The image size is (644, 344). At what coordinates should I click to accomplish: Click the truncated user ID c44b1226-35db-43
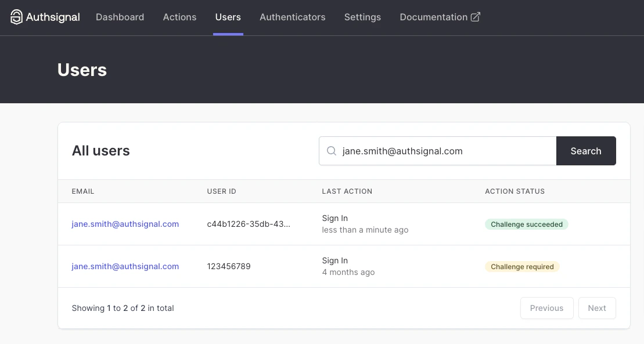(x=249, y=224)
